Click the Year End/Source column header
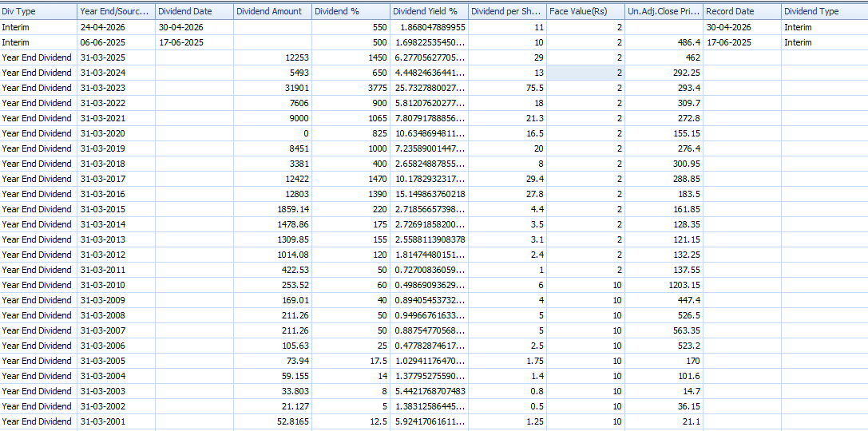The height and width of the screenshot is (431, 868). tap(116, 11)
